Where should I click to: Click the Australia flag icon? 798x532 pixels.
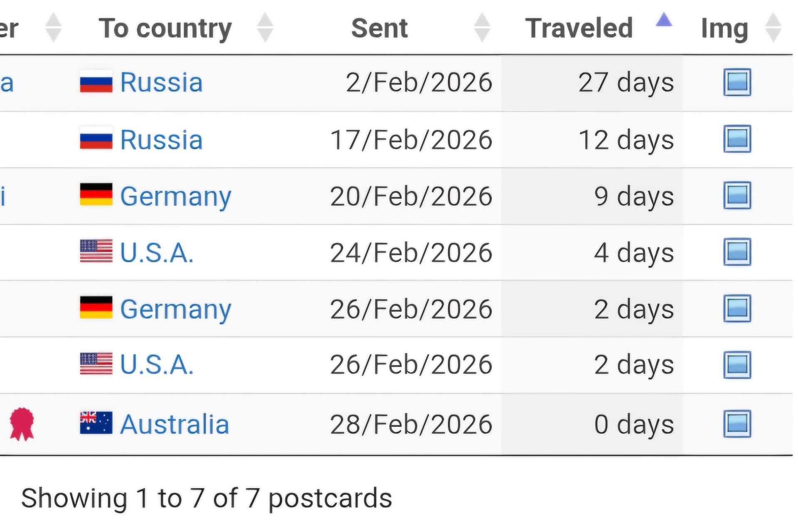(96, 423)
